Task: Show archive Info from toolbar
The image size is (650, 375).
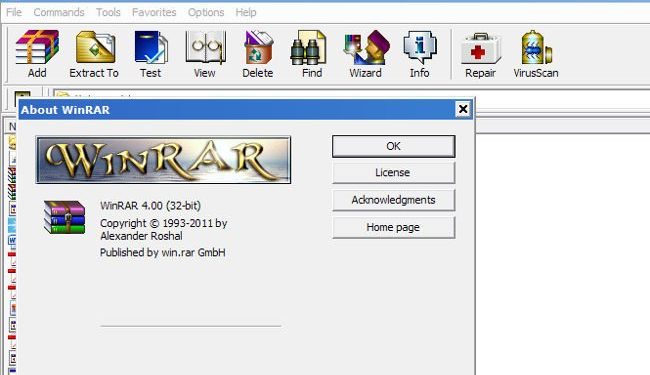Action: coord(420,54)
